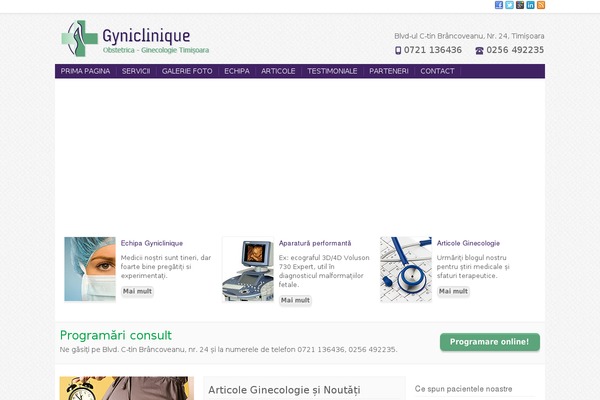Click the ultrasound machine thumbnail
This screenshot has width=600, height=400.
click(x=248, y=269)
